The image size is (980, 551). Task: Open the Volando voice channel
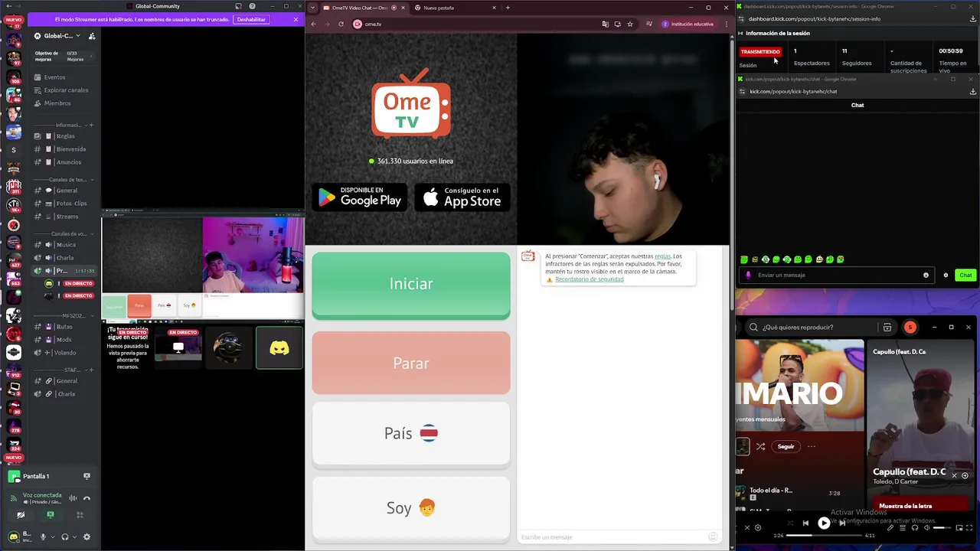[x=64, y=353]
